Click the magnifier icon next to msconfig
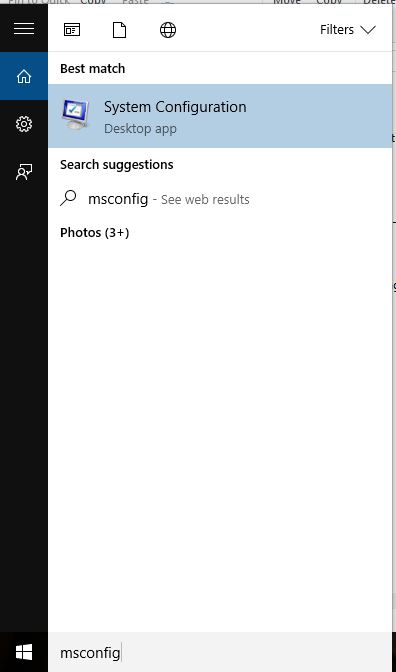Viewport: 396px width, 672px height. pos(69,198)
